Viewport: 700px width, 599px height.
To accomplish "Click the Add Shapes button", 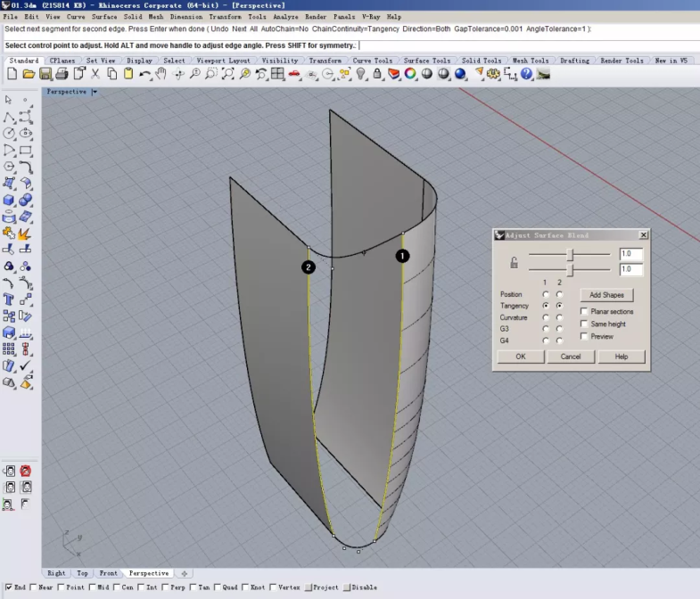I will pyautogui.click(x=606, y=295).
